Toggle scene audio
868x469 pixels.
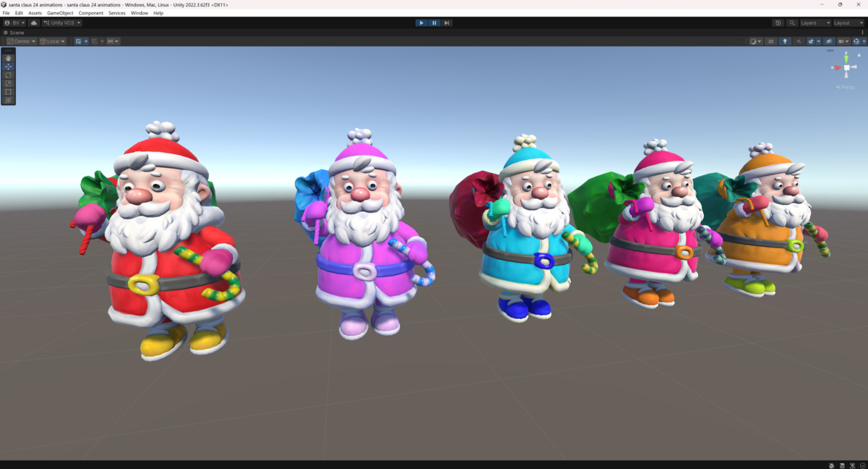pyautogui.click(x=799, y=41)
